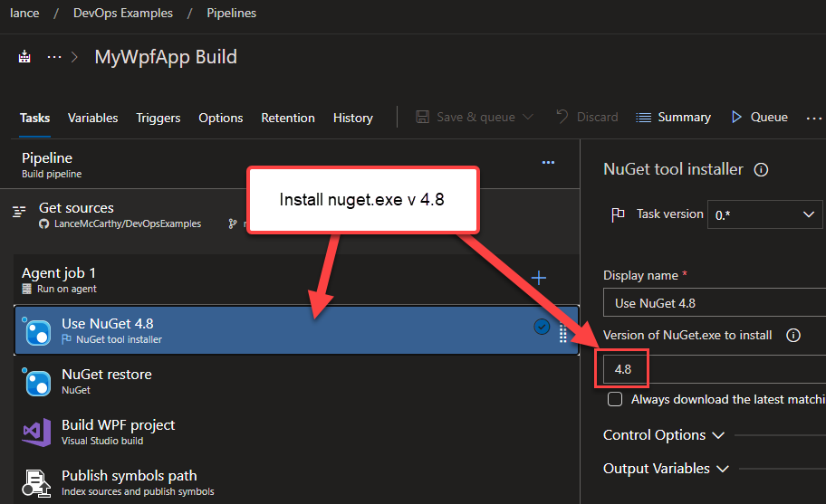Open the Pipeline ellipsis menu
This screenshot has width=826, height=504.
548,163
